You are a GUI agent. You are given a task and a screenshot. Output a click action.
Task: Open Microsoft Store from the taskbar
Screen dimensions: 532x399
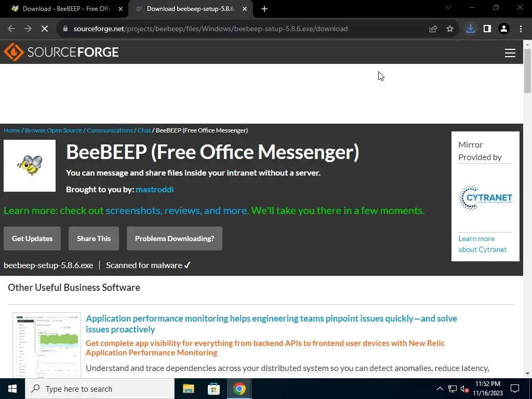click(214, 389)
